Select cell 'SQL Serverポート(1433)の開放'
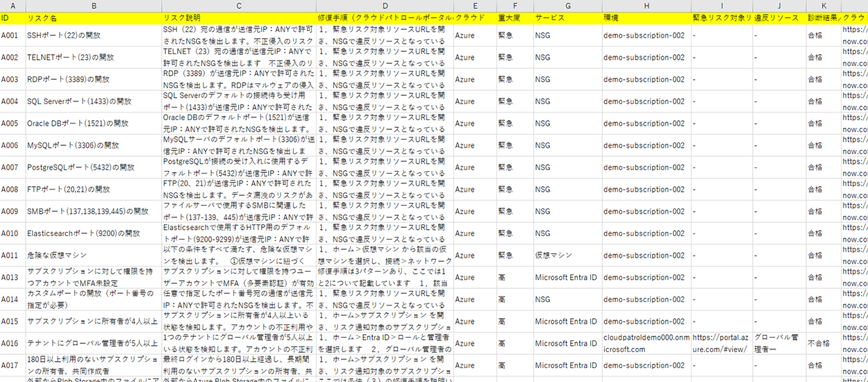 coord(94,101)
